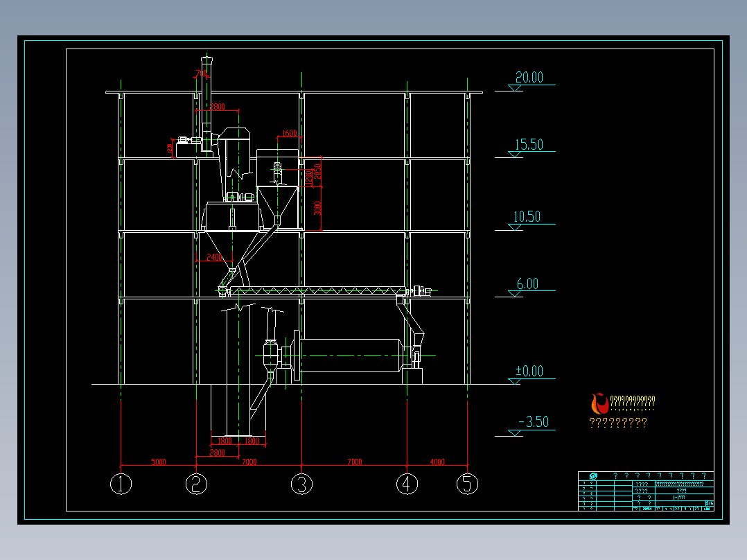Select the 1600 dimension text
The image size is (747, 560).
pos(290,134)
